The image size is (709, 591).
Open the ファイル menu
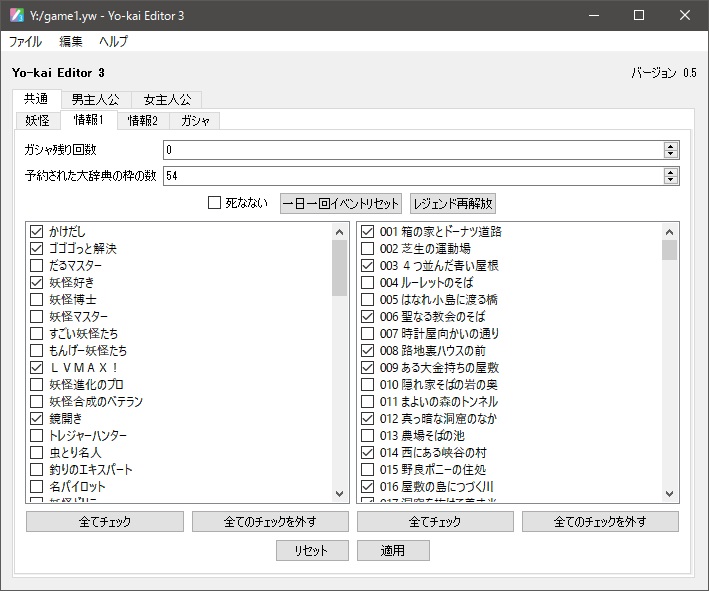pyautogui.click(x=25, y=42)
